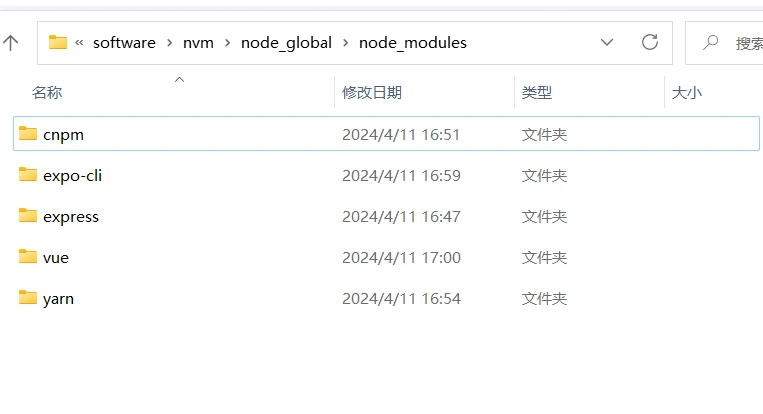
Task: Open the address bar history dropdown
Action: coord(607,42)
